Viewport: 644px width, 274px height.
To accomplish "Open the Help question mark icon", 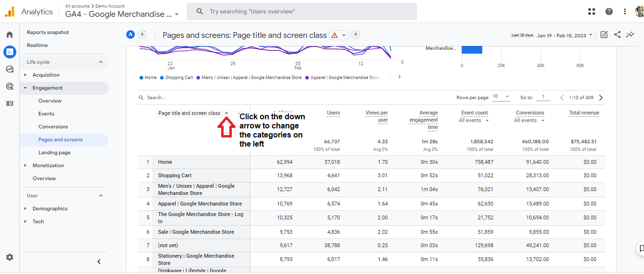I will (x=609, y=11).
